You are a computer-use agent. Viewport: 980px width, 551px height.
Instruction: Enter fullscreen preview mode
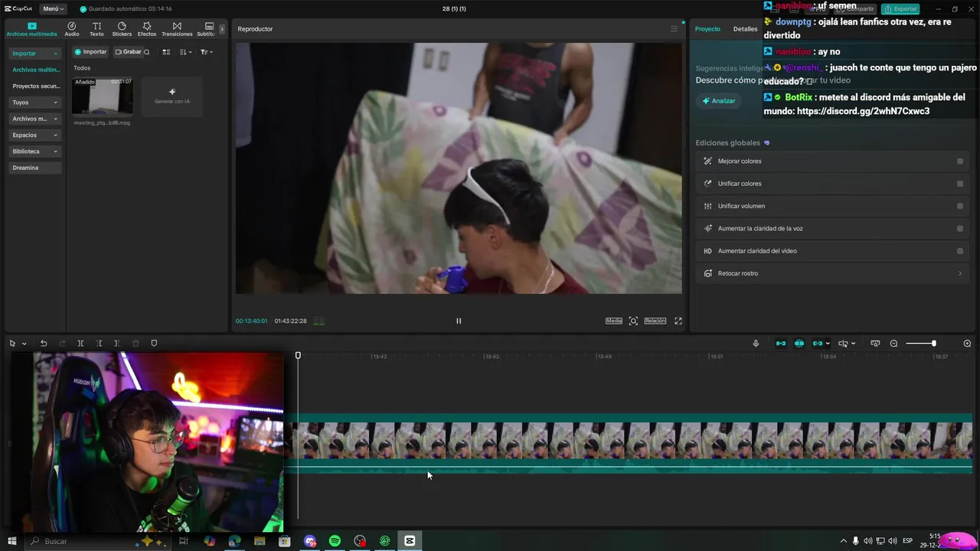[x=678, y=321]
